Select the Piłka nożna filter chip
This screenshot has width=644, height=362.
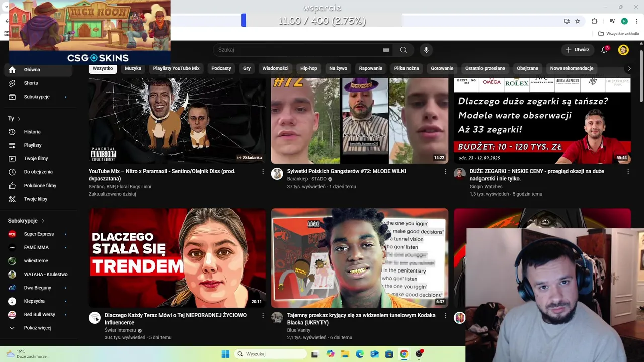(x=407, y=68)
